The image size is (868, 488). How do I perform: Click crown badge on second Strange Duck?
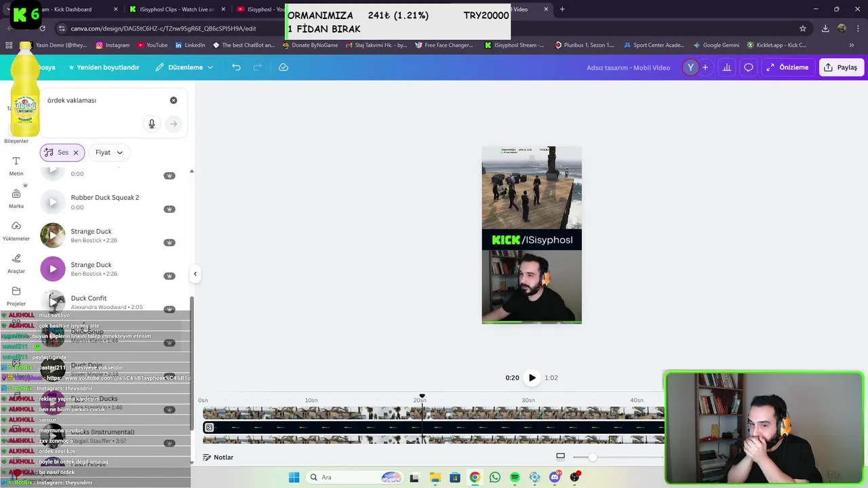[170, 276]
